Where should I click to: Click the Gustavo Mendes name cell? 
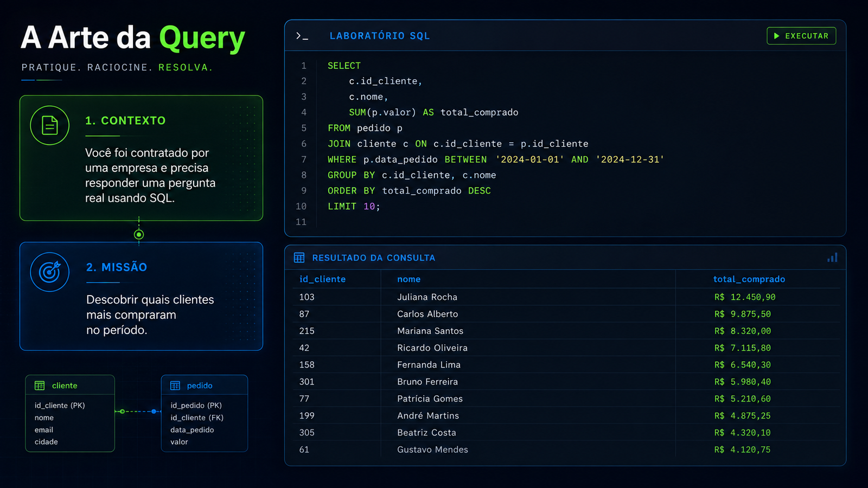pos(432,450)
